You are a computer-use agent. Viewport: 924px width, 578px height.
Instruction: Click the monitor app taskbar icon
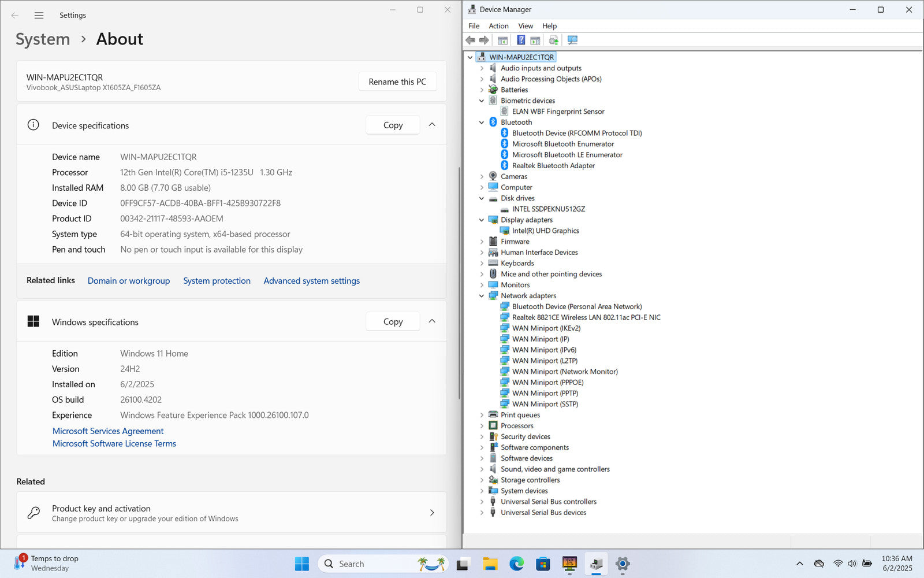tap(569, 564)
